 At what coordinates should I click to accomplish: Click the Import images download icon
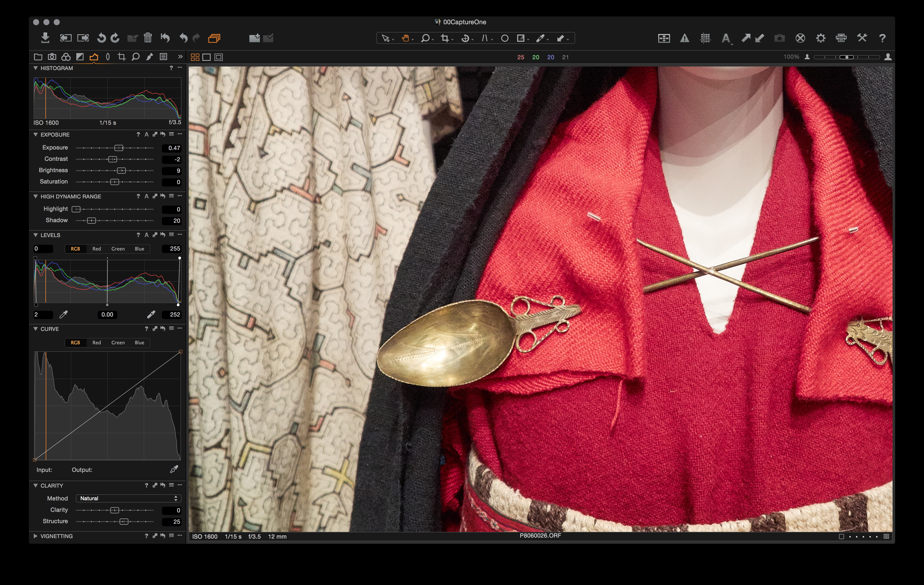point(45,38)
